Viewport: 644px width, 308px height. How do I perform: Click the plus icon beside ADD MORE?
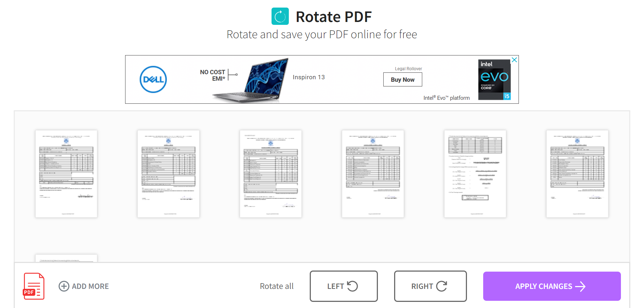click(64, 286)
